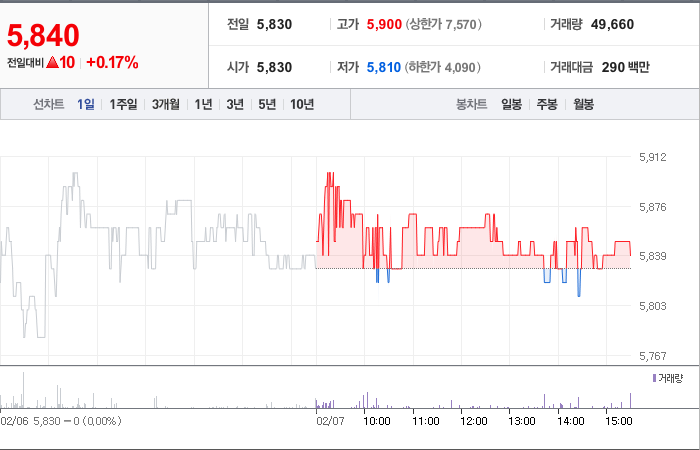Select the 1일 line chart tab
700x450 pixels.
click(x=85, y=104)
